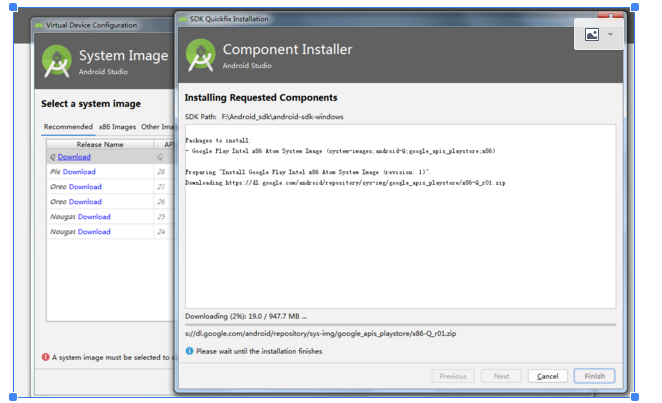Click the Finish button
This screenshot has width=662, height=403.
(x=594, y=376)
